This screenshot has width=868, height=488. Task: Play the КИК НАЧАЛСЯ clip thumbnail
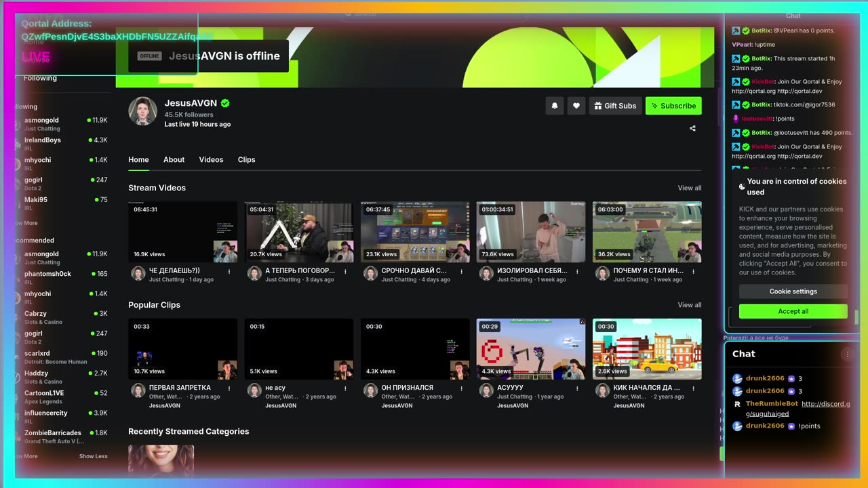pyautogui.click(x=647, y=349)
